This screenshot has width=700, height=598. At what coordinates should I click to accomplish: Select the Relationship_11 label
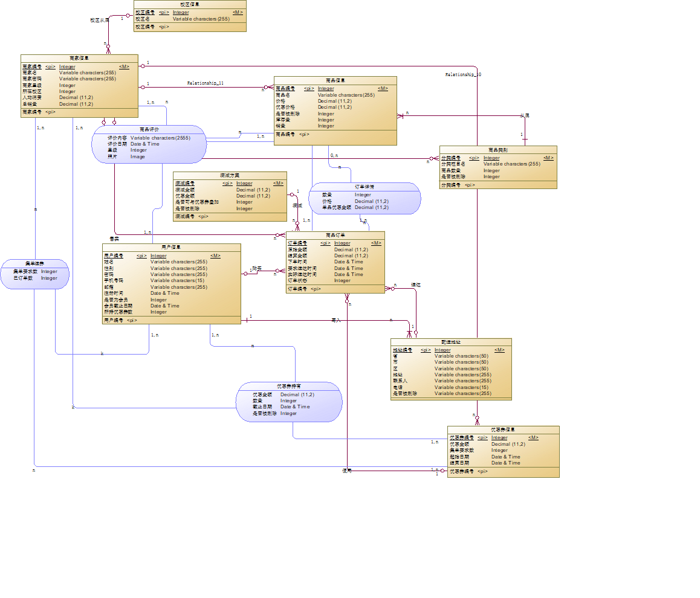pyautogui.click(x=206, y=83)
